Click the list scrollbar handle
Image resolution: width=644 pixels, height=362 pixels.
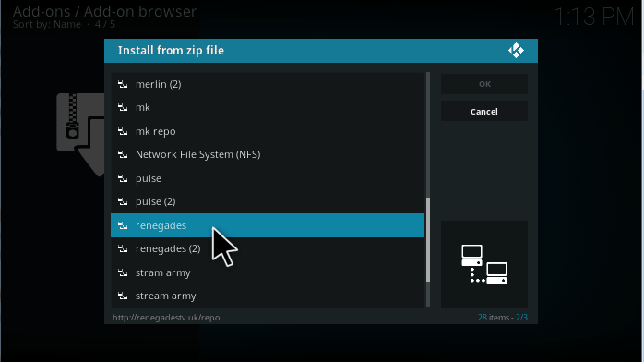click(428, 239)
